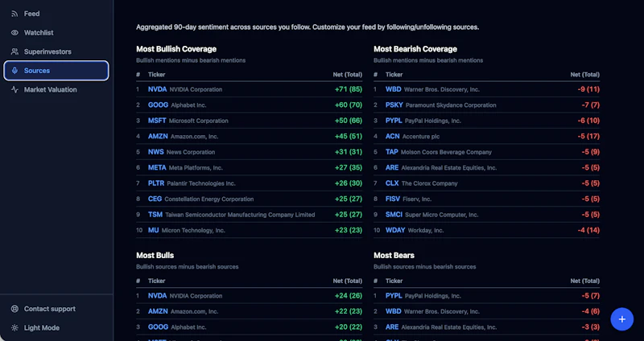Click the -5 (7) value in Most Bears
The width and height of the screenshot is (644, 341).
coord(590,295)
